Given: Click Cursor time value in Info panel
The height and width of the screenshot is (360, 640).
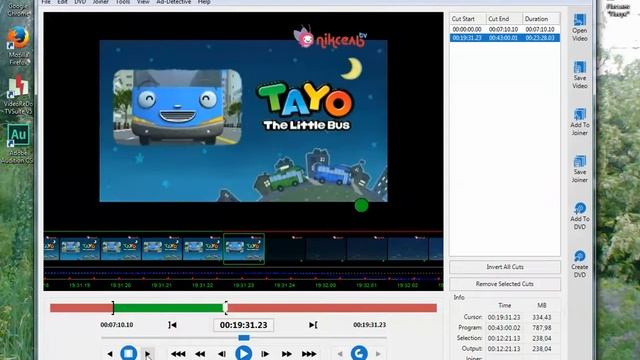Looking at the screenshot, I should [x=504, y=317].
